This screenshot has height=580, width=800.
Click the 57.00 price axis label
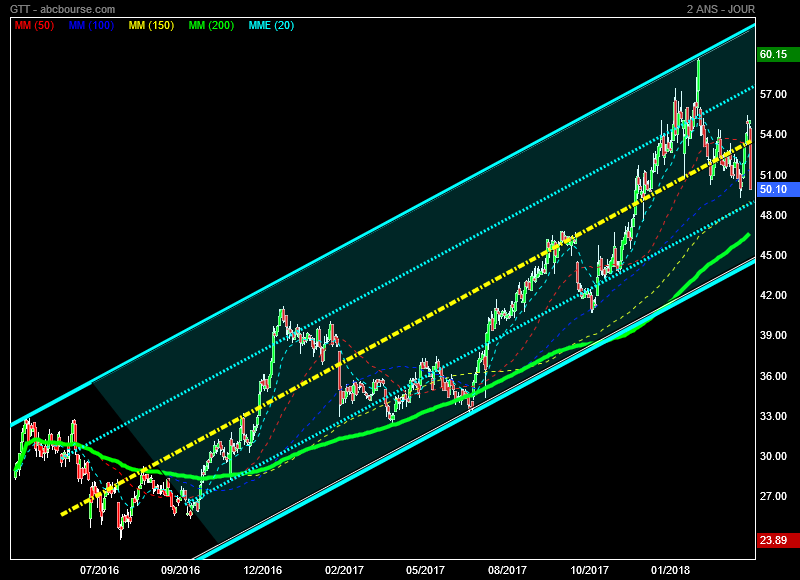tap(773, 94)
